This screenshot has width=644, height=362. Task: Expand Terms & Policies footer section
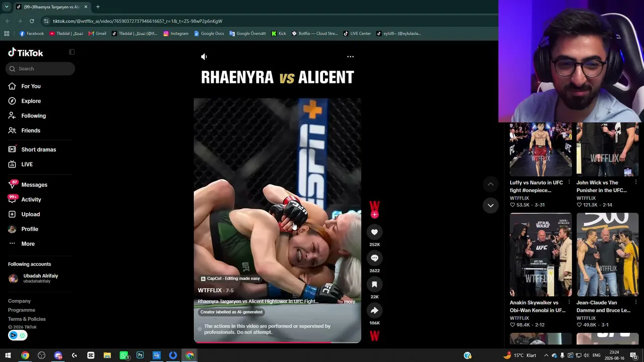pyautogui.click(x=27, y=319)
